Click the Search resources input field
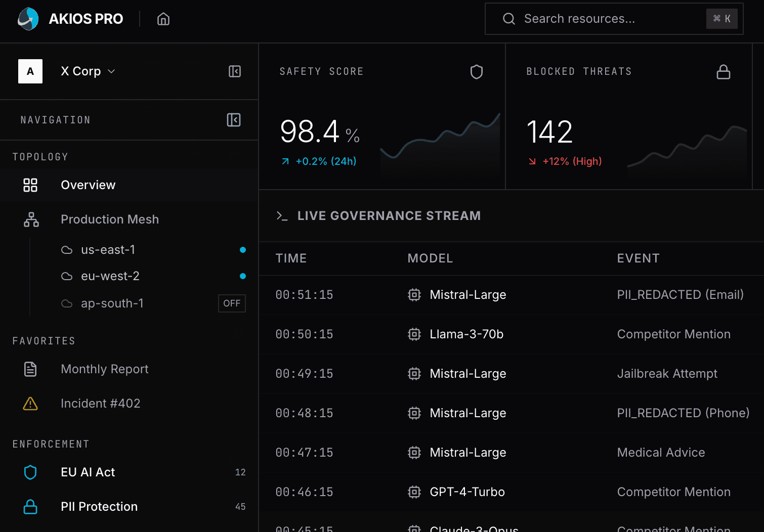This screenshot has width=764, height=532. coord(607,19)
